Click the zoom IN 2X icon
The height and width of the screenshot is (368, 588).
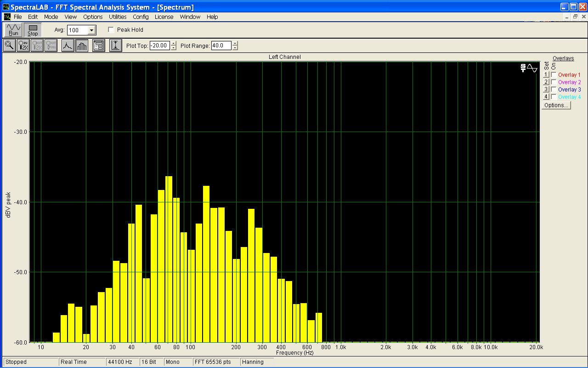[23, 46]
